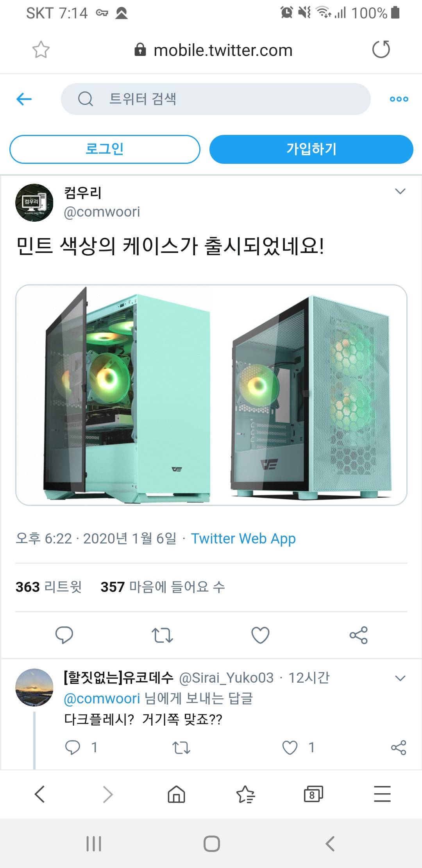Reload the page with refresh icon

(x=381, y=49)
